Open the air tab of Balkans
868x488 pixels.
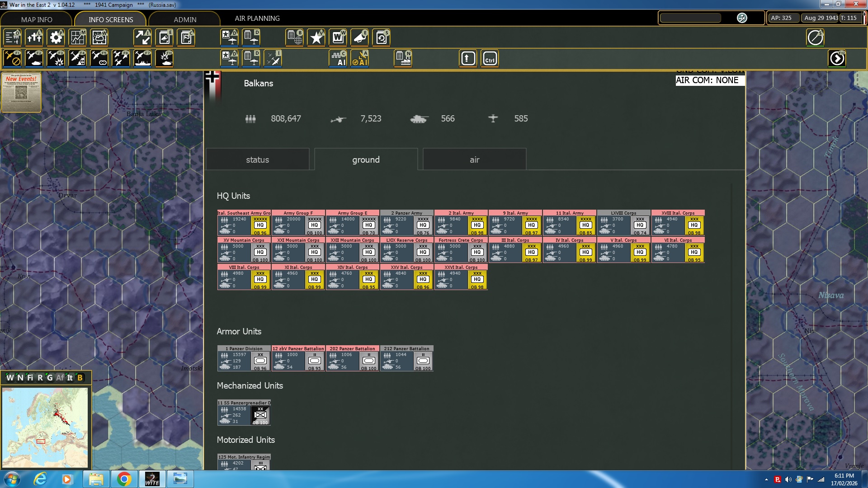coord(474,160)
